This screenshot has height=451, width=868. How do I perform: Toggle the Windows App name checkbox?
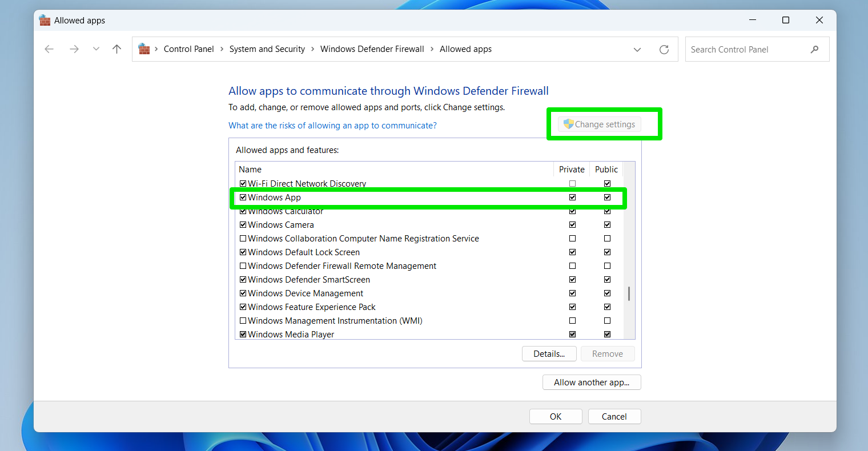click(243, 198)
